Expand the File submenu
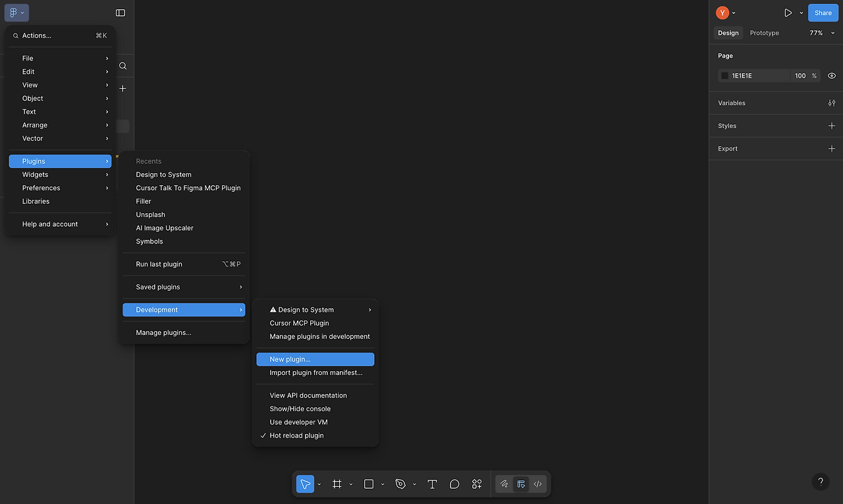The image size is (843, 504). click(60, 59)
